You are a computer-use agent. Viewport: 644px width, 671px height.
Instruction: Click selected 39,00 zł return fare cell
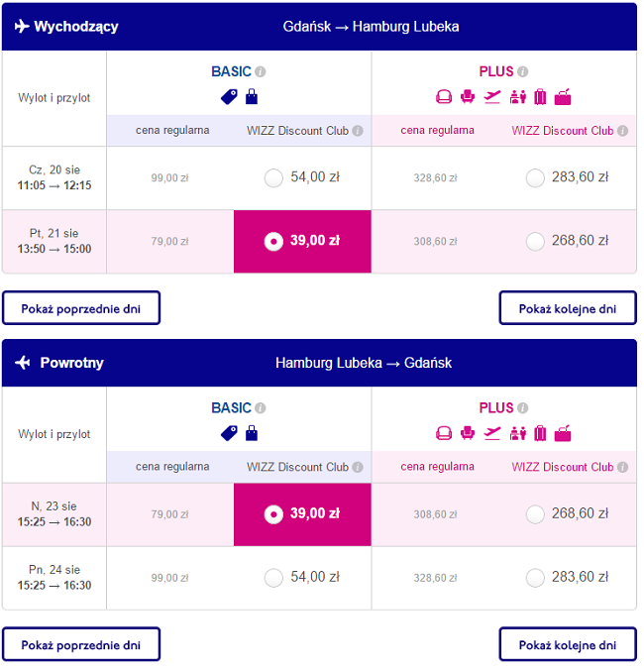(x=302, y=514)
